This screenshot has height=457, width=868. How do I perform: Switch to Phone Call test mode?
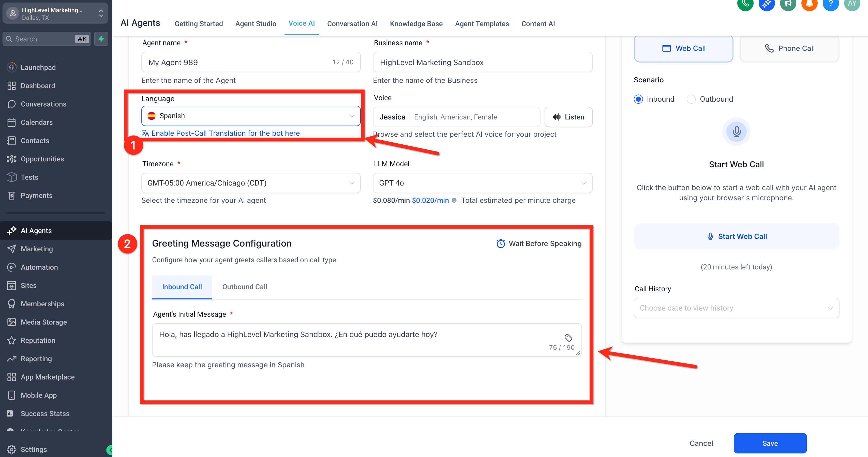pyautogui.click(x=789, y=49)
